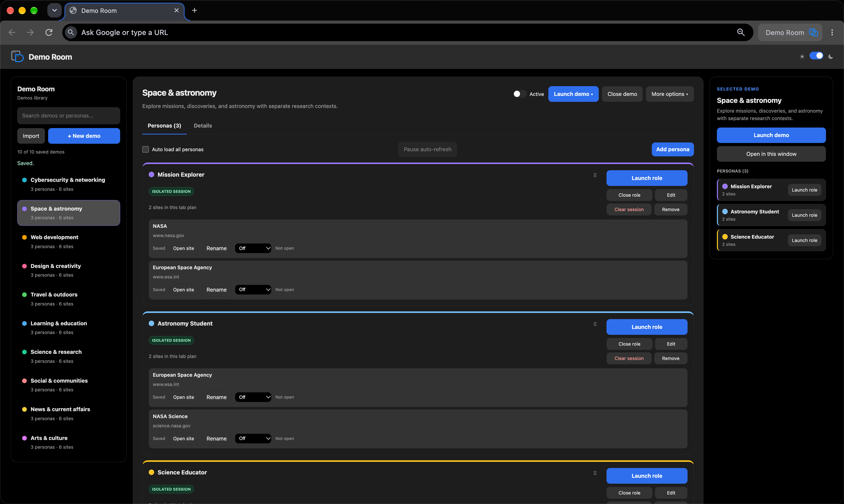Screen dimensions: 844x504
Task: Click the Add persona button
Action: pyautogui.click(x=672, y=149)
